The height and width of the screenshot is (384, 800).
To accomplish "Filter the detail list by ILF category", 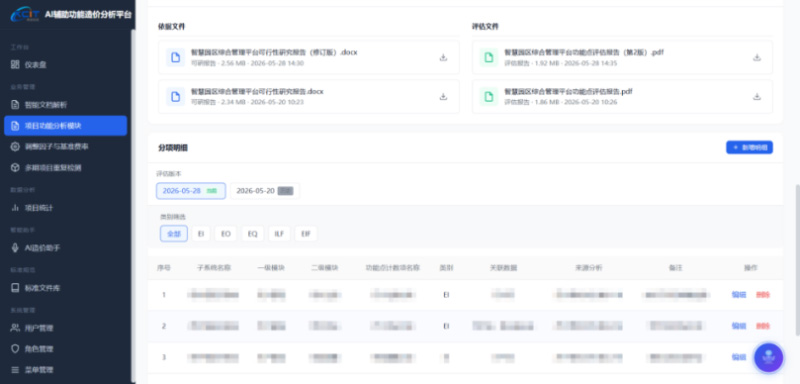I will [x=279, y=234].
